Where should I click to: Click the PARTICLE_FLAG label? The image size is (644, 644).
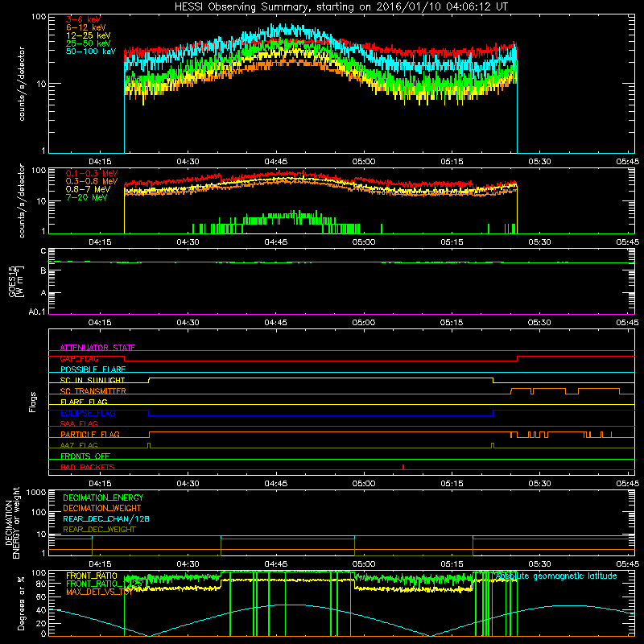(x=90, y=435)
